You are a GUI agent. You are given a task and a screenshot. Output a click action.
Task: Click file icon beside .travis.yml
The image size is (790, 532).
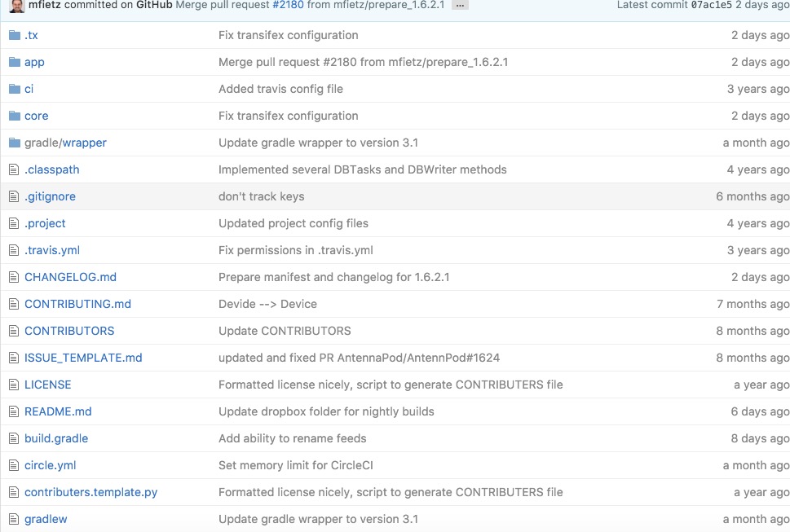pos(14,250)
